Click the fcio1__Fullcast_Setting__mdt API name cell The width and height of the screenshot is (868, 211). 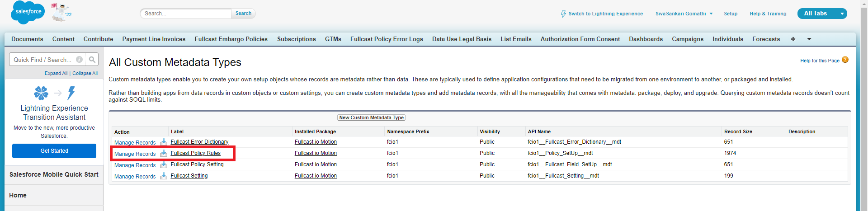tap(563, 176)
